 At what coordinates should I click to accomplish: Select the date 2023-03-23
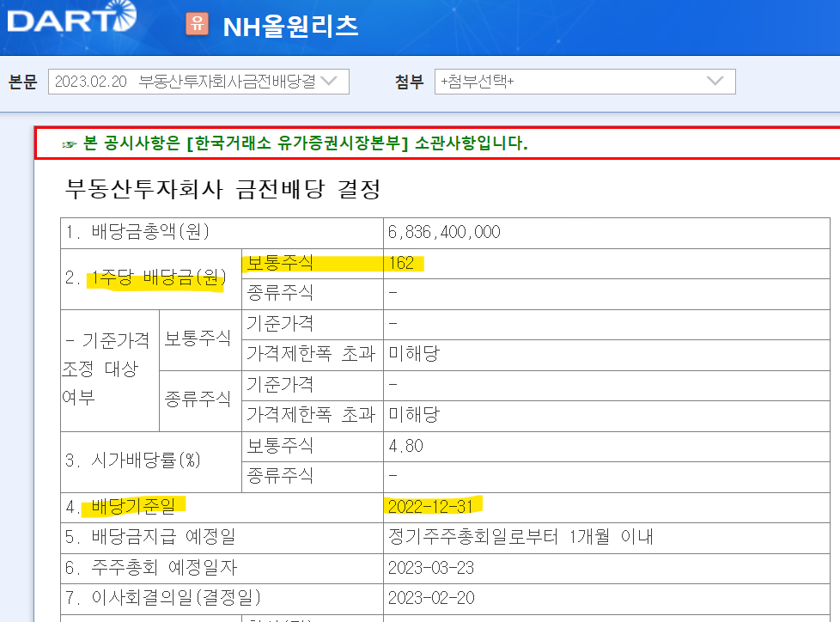click(431, 568)
